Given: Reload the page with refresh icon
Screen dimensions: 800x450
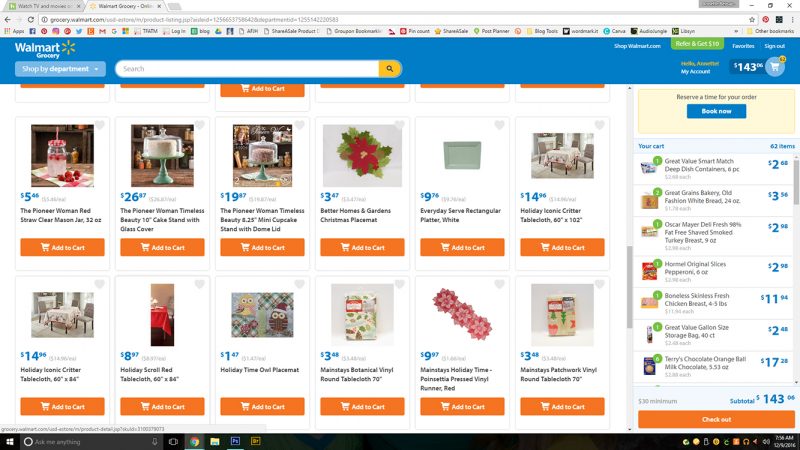Looking at the screenshot, I should 31,19.
